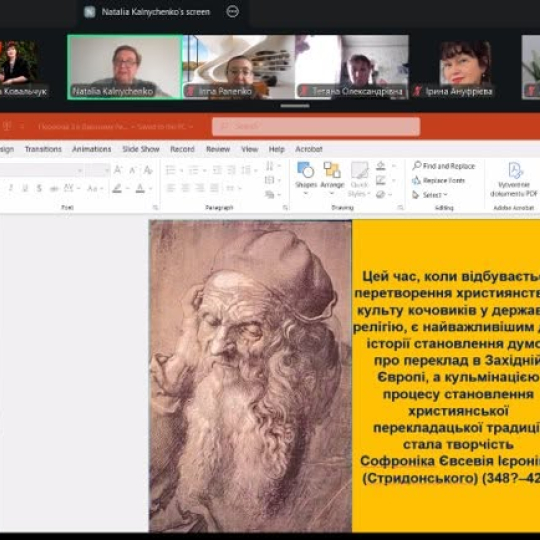Open the Shapes gallery
The width and height of the screenshot is (540, 540).
pyautogui.click(x=306, y=178)
